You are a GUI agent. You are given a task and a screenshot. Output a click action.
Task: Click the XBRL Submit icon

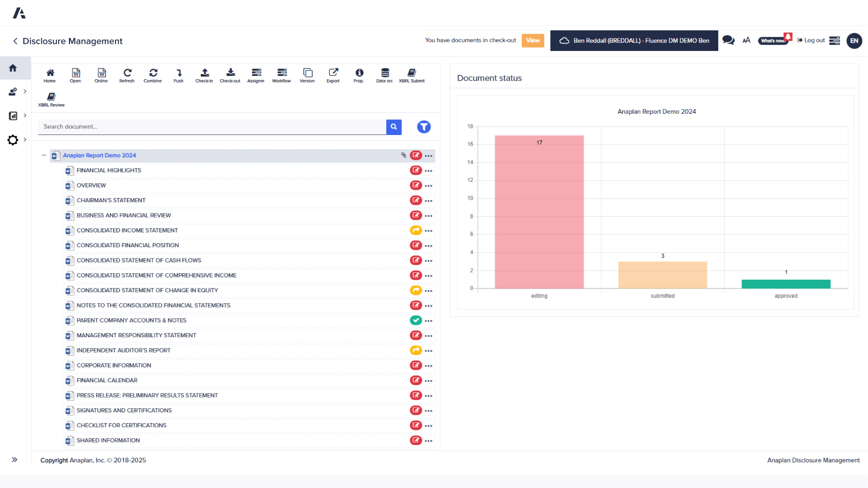click(412, 75)
